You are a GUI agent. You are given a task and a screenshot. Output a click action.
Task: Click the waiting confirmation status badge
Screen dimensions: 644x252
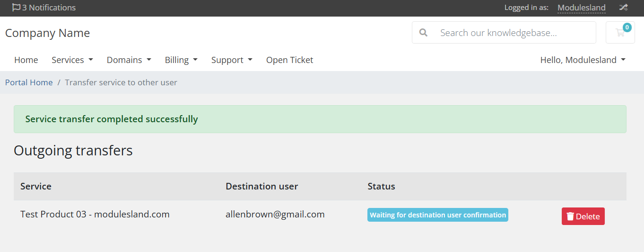[x=438, y=215]
